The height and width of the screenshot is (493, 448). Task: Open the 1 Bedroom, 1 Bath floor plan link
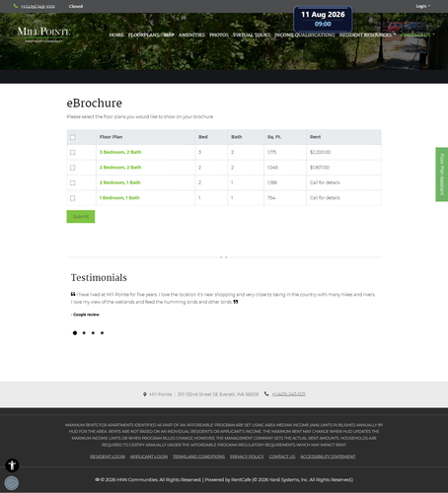pos(119,197)
